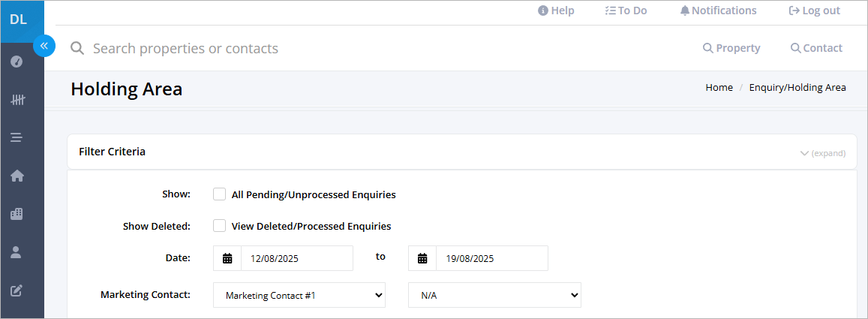
Task: Click the DL logo tile
Action: point(23,22)
